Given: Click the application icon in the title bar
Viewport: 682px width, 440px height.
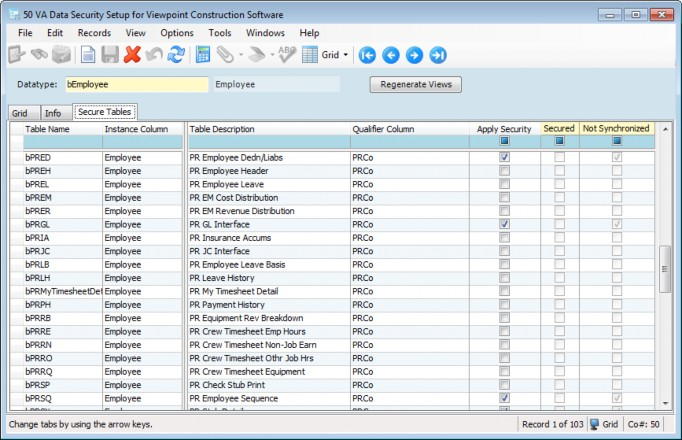Looking at the screenshot, I should pos(14,14).
